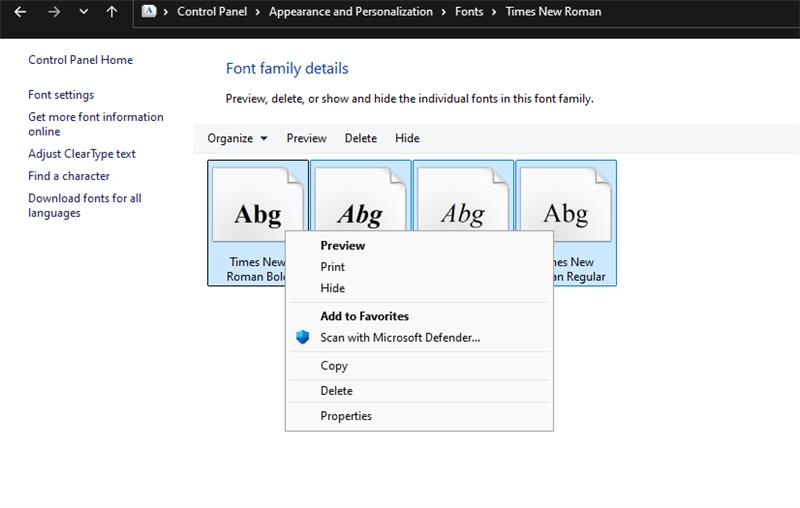This screenshot has height=508, width=800.
Task: Click the Font family details heading
Action: click(x=287, y=68)
